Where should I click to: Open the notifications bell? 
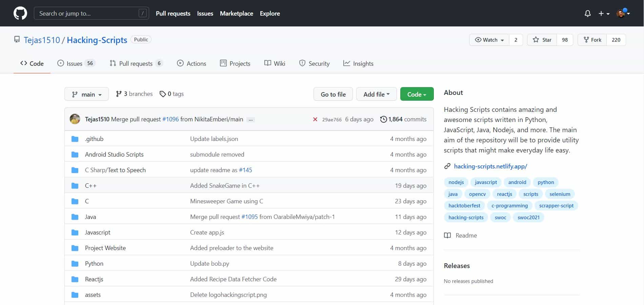tap(587, 14)
